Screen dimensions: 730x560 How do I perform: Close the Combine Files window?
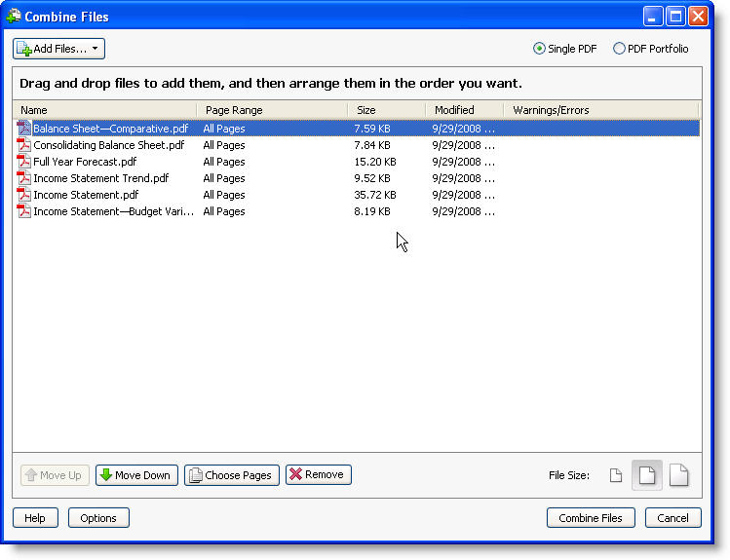(x=698, y=17)
